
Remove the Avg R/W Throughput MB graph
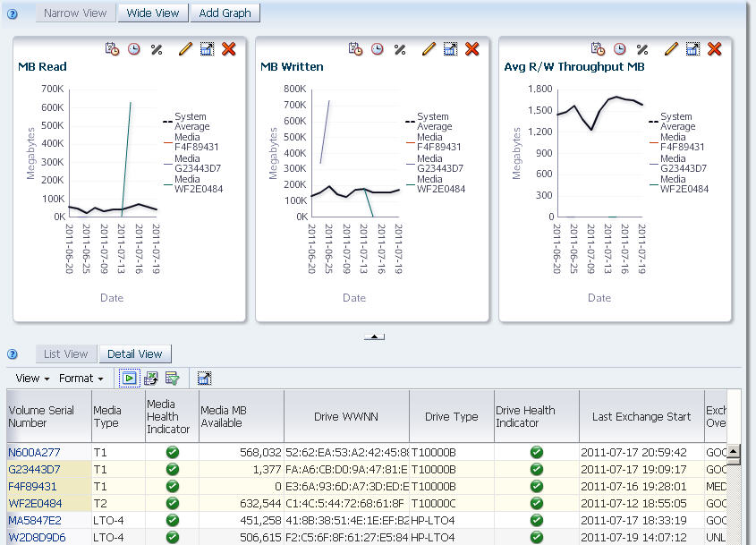[715, 48]
